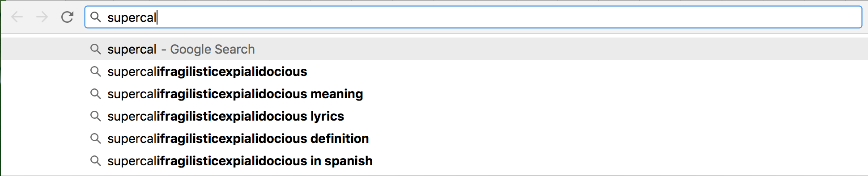Viewport: 868px width, 176px height.
Task: Click the magnifier icon next to the plain supercalifragilisticexpialidocious suggestion
Action: point(95,71)
